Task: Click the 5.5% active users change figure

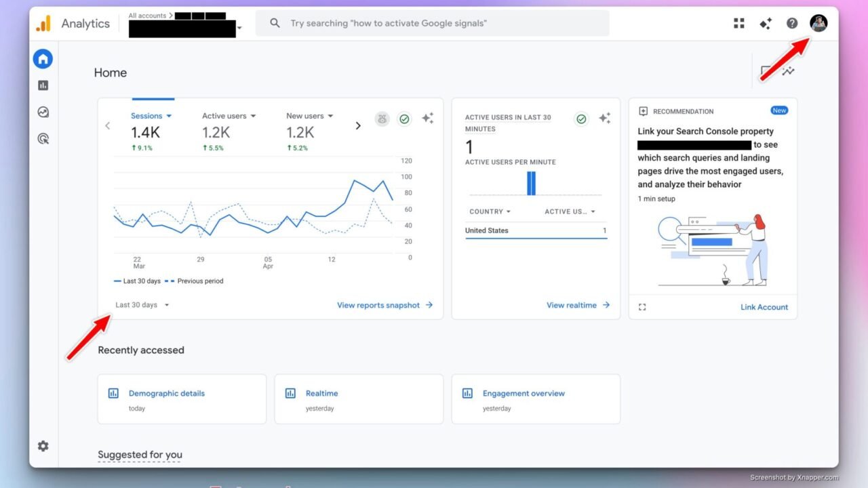Action: [213, 148]
